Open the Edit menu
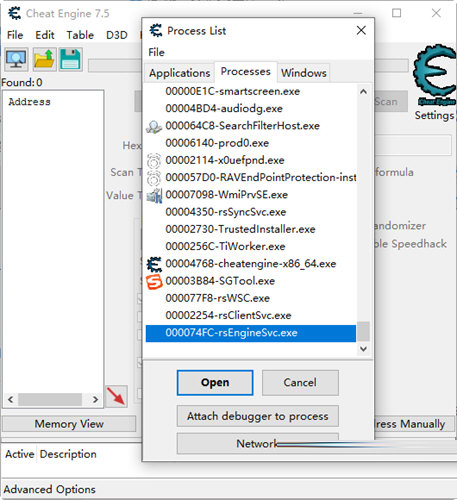The image size is (457, 500). tap(45, 35)
